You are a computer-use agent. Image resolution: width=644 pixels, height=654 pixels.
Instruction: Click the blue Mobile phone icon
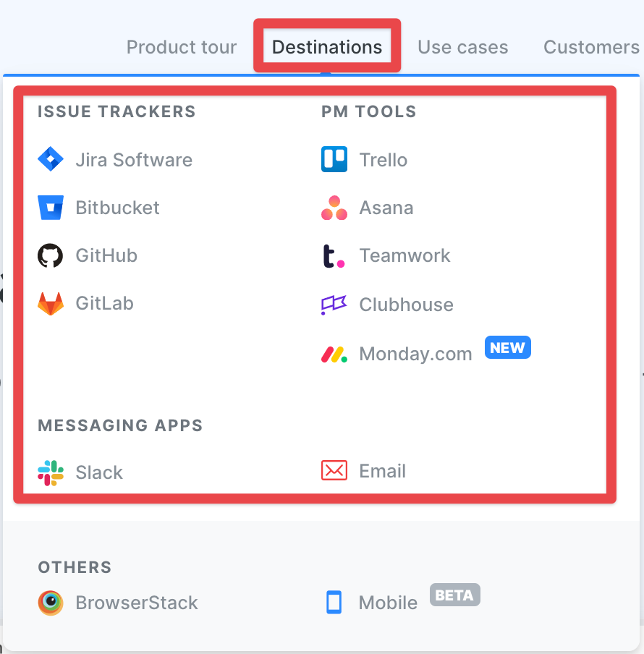point(334,603)
